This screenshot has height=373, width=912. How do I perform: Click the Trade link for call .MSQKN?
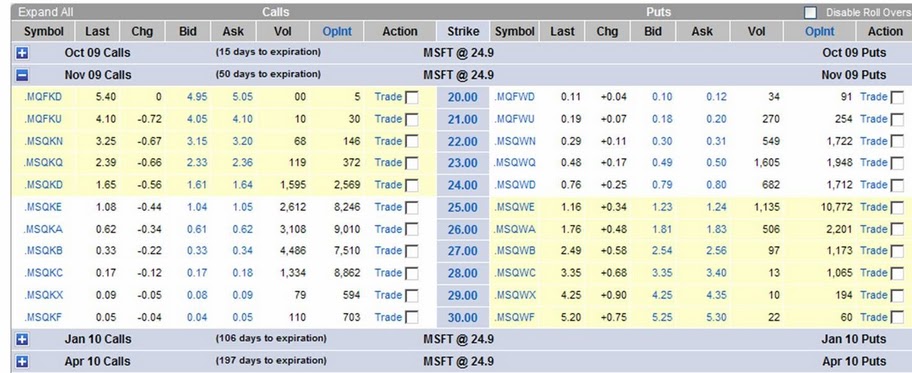tap(388, 141)
